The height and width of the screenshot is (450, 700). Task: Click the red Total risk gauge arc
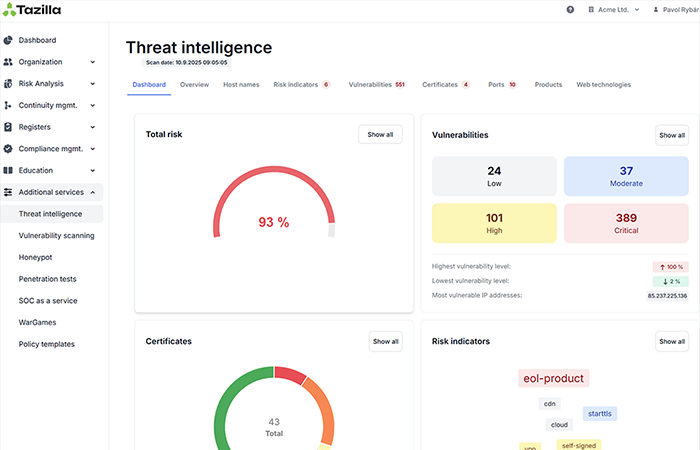pyautogui.click(x=274, y=169)
